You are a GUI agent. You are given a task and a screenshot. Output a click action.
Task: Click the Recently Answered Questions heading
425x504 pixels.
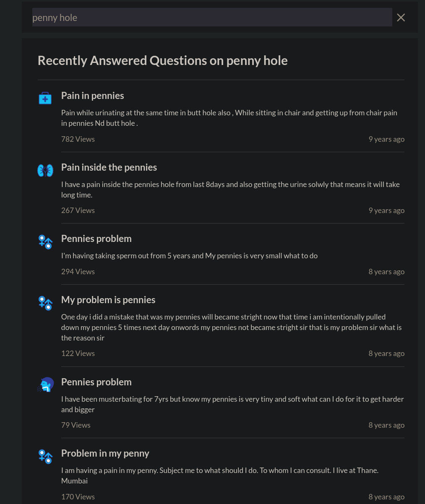coord(163,60)
